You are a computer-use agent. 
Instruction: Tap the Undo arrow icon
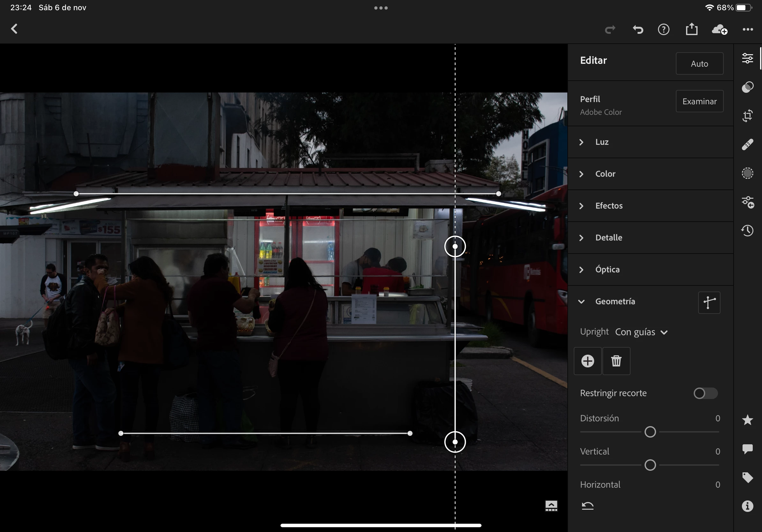coord(638,30)
